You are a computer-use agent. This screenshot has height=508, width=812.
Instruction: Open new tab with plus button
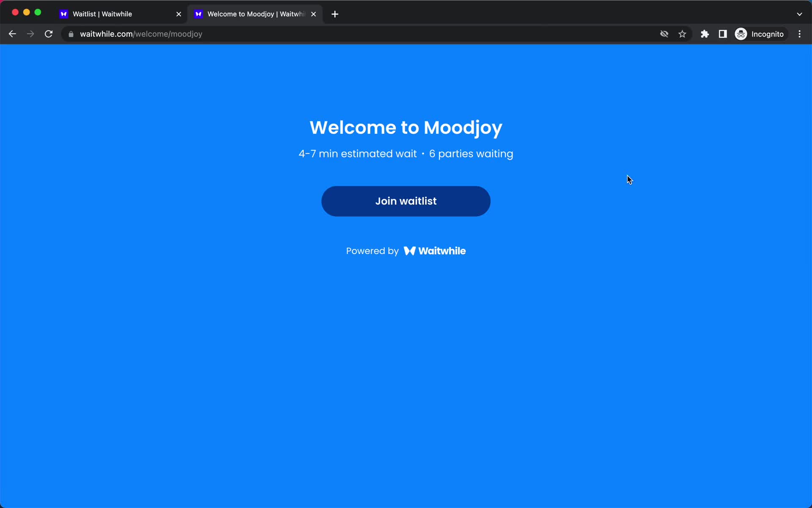pyautogui.click(x=335, y=14)
